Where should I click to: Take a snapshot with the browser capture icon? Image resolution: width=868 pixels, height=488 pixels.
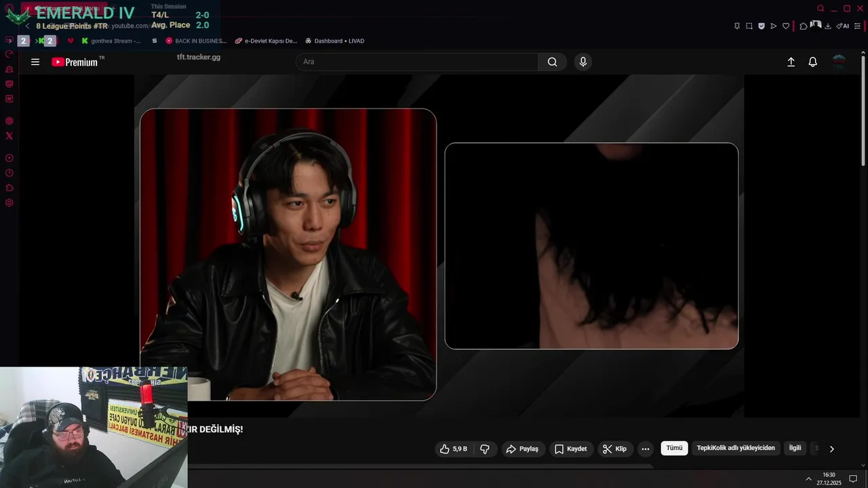[749, 26]
